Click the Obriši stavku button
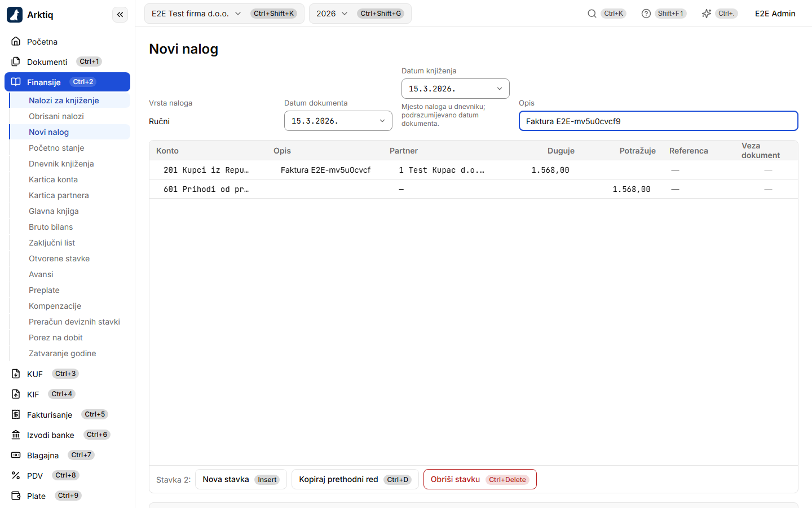The height and width of the screenshot is (508, 812). click(x=480, y=479)
